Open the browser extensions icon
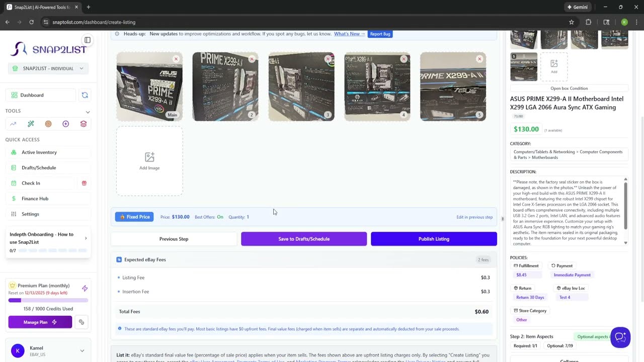Viewport: 644px width, 362px height. point(588,22)
